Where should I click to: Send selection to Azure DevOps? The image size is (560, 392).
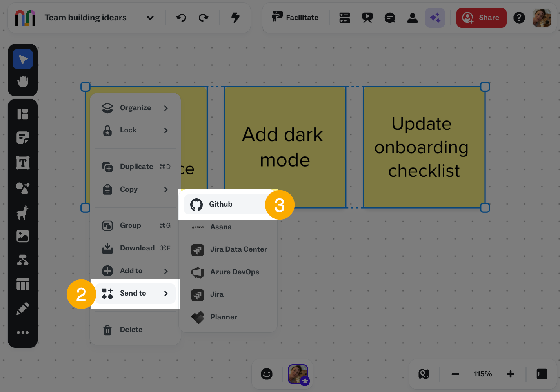click(x=228, y=272)
